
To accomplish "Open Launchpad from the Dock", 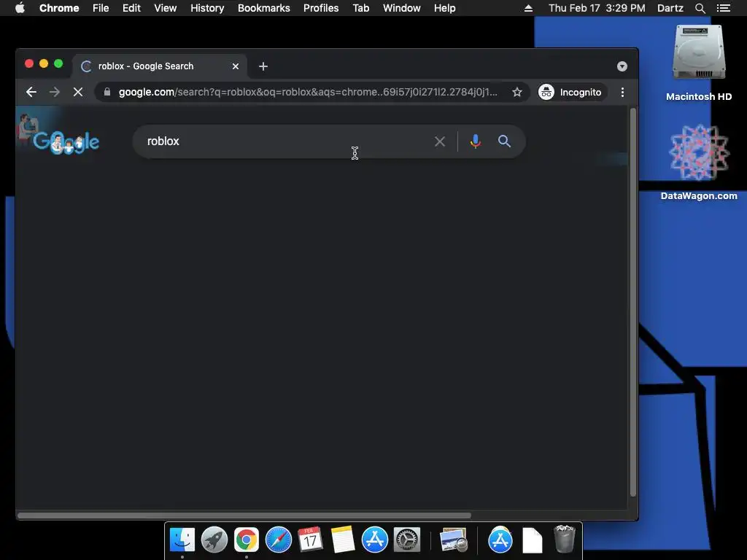I will coord(214,540).
